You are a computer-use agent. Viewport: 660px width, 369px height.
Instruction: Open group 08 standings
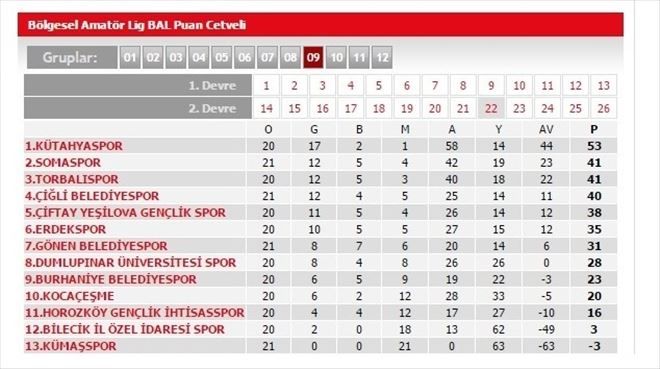pos(290,57)
